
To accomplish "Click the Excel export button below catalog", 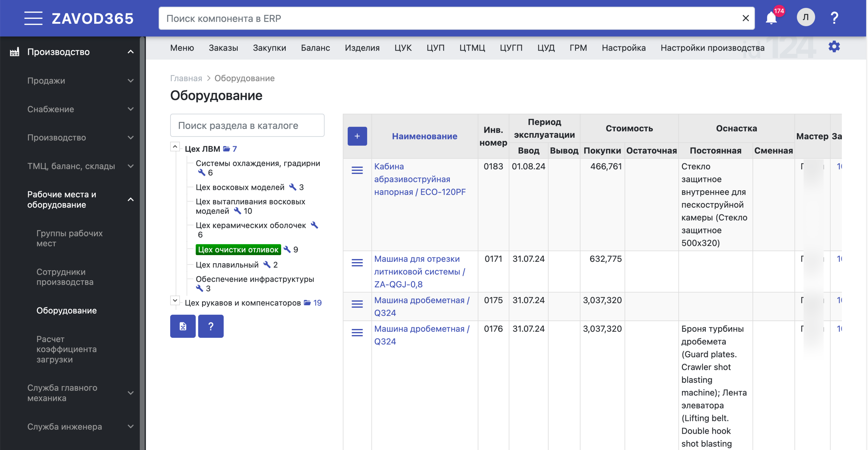I will pyautogui.click(x=183, y=326).
